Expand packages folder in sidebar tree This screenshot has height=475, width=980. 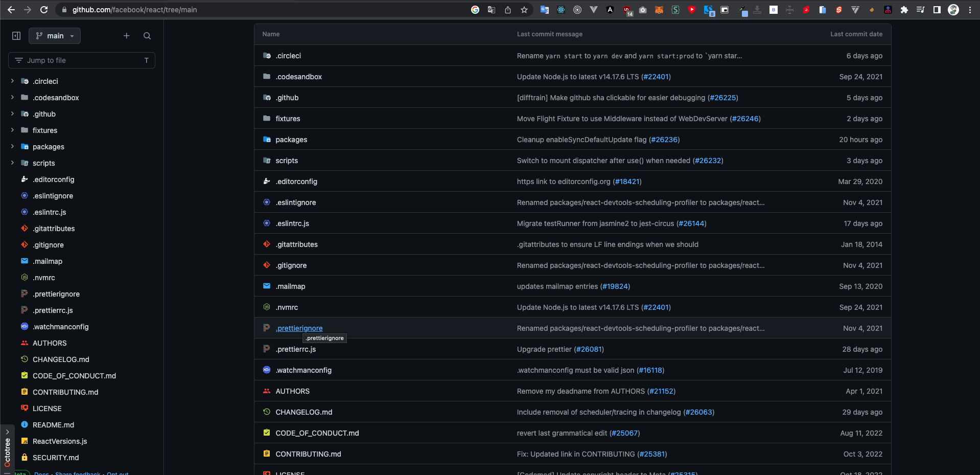12,146
